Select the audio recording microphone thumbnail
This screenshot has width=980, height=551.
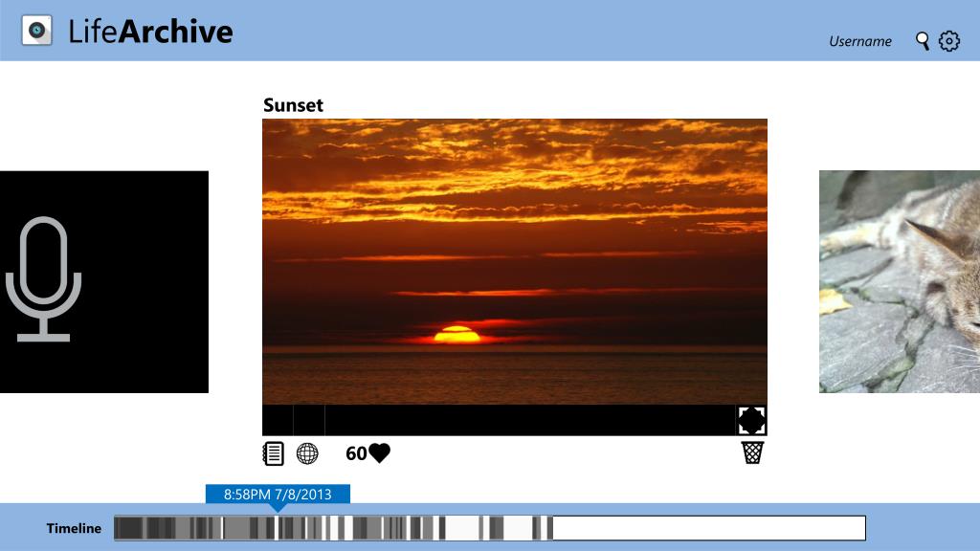[103, 282]
